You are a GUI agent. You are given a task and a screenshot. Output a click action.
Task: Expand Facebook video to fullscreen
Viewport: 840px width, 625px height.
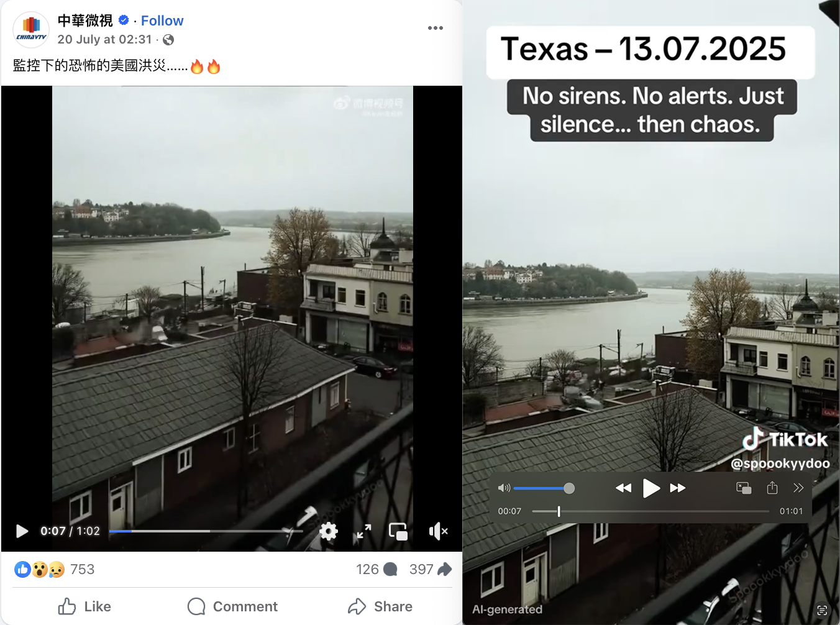point(364,531)
